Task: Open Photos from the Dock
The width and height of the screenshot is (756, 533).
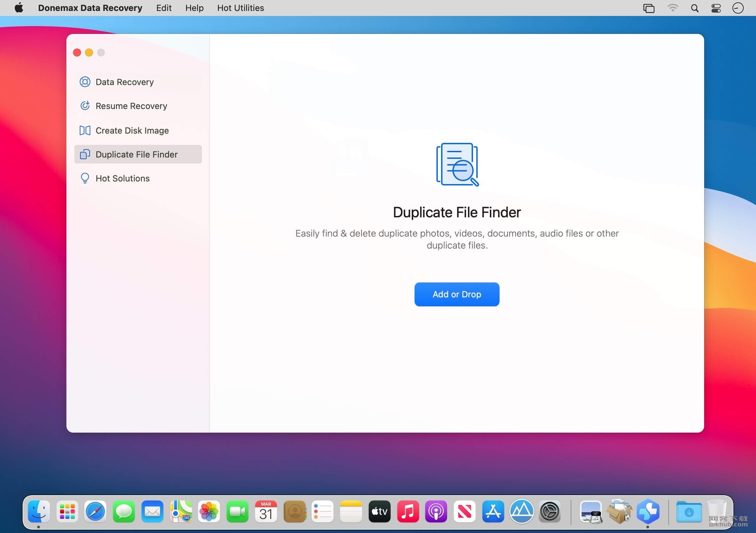Action: tap(209, 511)
